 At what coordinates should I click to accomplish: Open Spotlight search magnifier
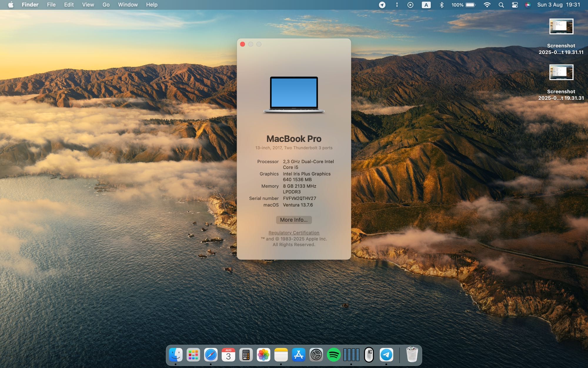tap(501, 5)
